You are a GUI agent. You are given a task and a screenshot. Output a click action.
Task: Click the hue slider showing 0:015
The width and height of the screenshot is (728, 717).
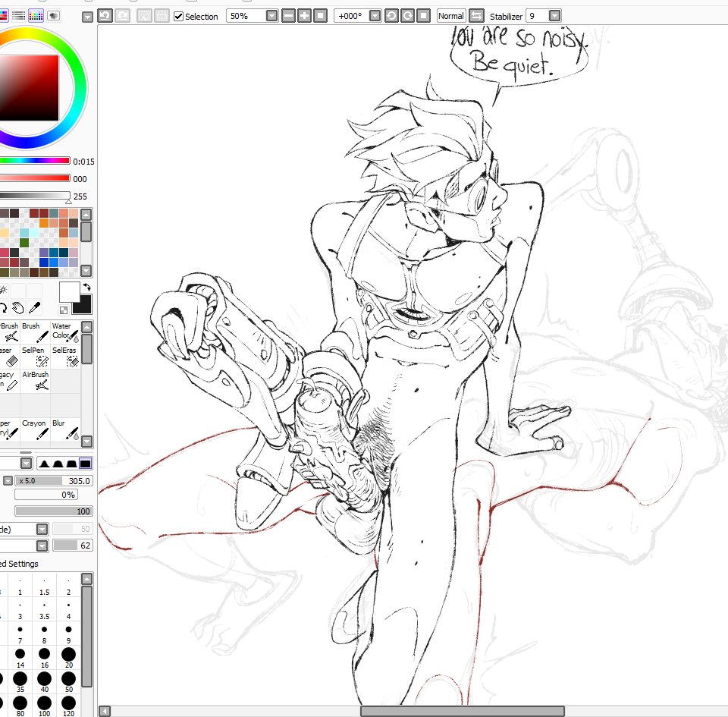(35, 161)
